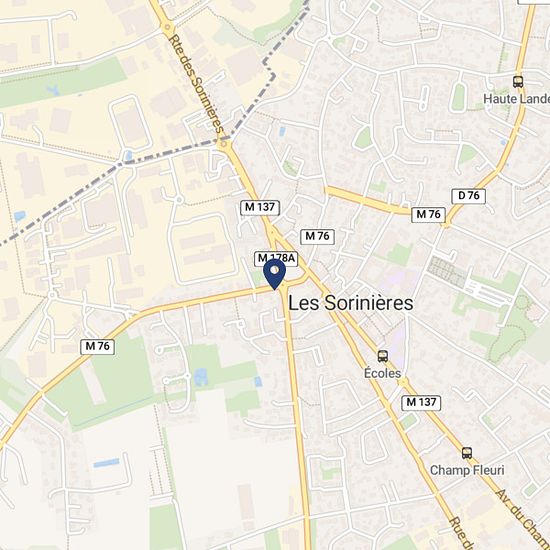
Task: Click M 76 shield left of green fields
Action: tap(98, 347)
